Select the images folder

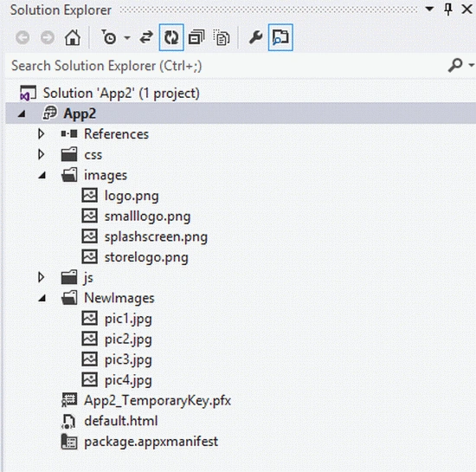click(106, 176)
